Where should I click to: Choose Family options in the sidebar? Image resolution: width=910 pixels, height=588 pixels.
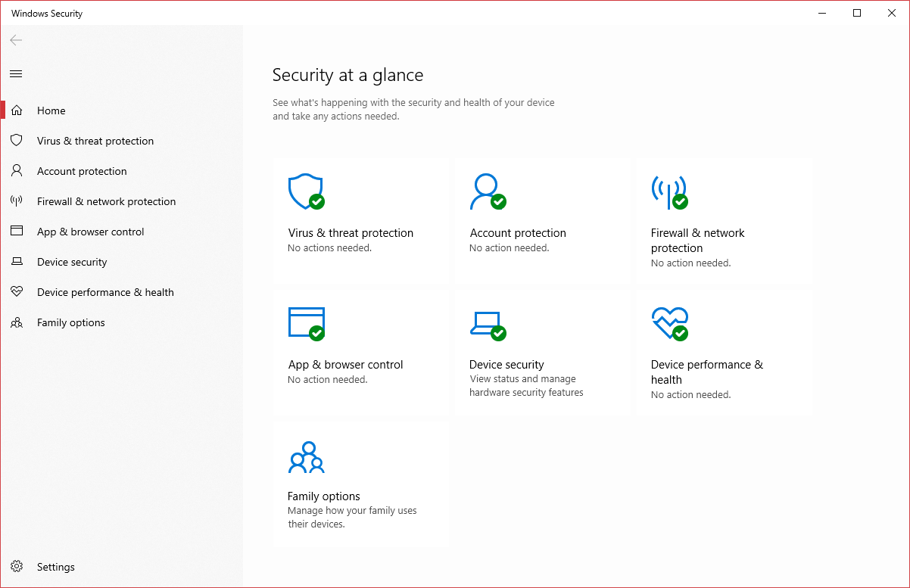coord(121,322)
